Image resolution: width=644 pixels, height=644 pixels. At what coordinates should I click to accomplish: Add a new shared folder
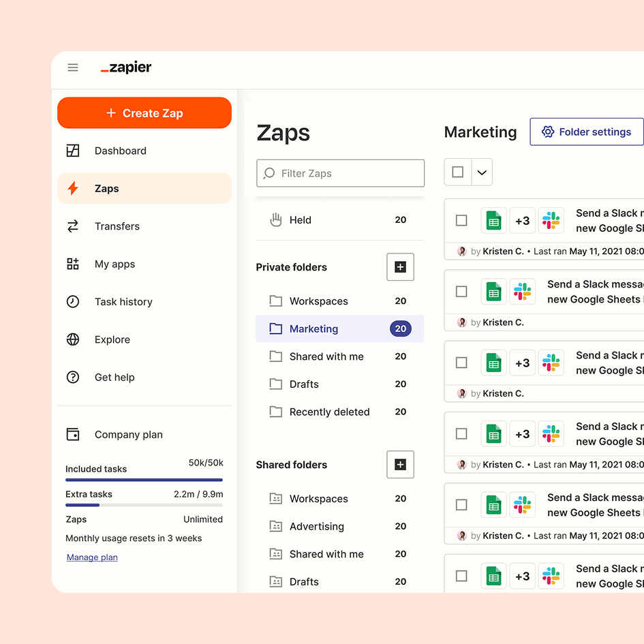point(400,465)
